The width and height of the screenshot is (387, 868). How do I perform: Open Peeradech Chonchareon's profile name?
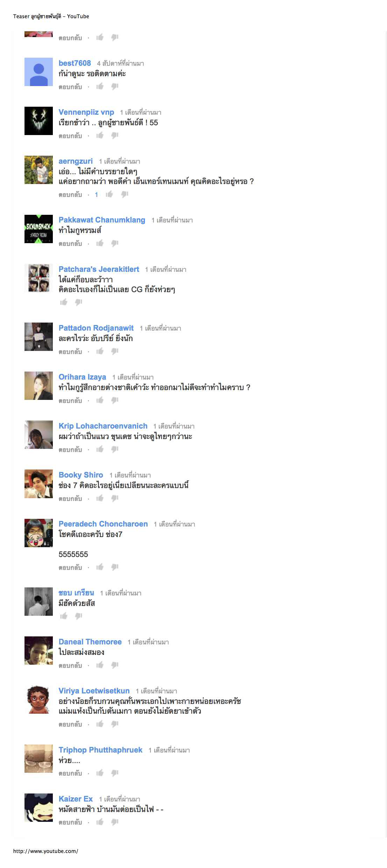103,524
